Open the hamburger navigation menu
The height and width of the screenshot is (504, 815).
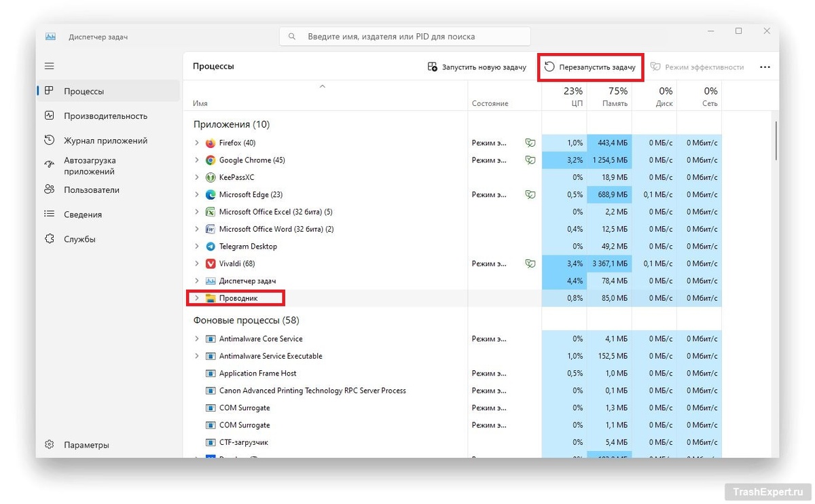[49, 66]
